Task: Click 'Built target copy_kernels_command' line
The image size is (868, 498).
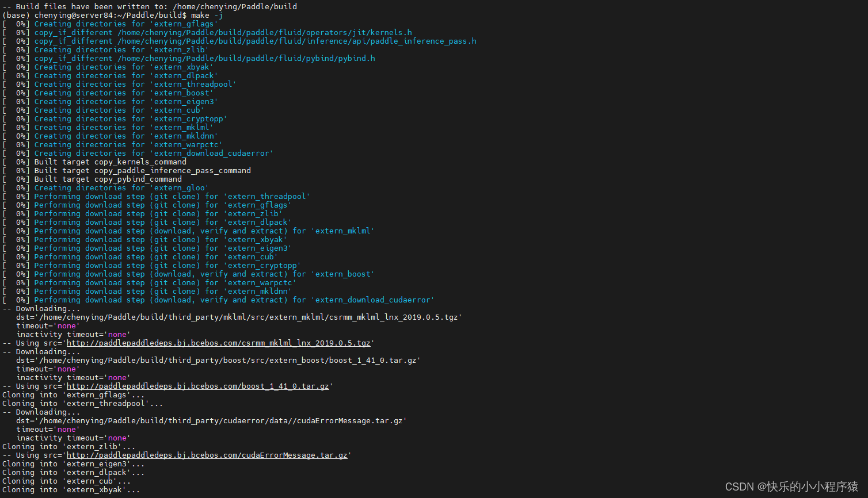Action: (x=94, y=162)
